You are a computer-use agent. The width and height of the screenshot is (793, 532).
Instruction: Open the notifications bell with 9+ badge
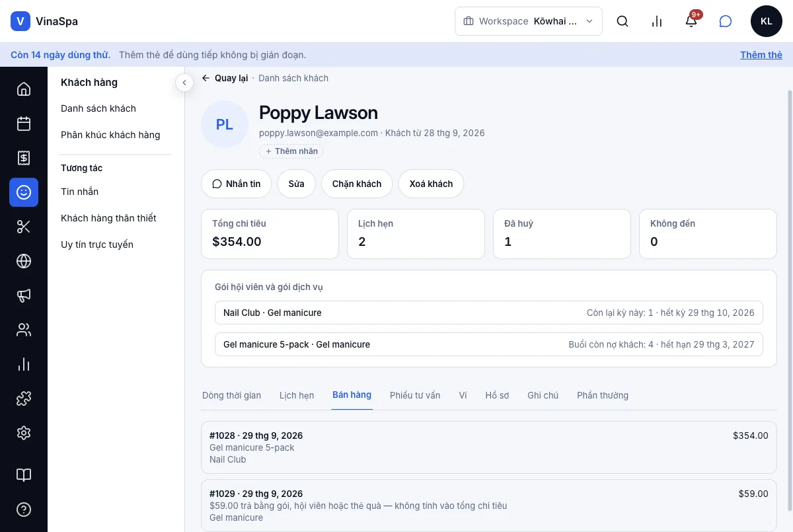pos(691,21)
